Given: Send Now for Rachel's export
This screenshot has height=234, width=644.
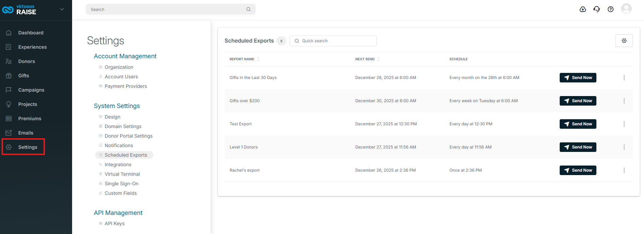Looking at the screenshot, I should pyautogui.click(x=578, y=170).
